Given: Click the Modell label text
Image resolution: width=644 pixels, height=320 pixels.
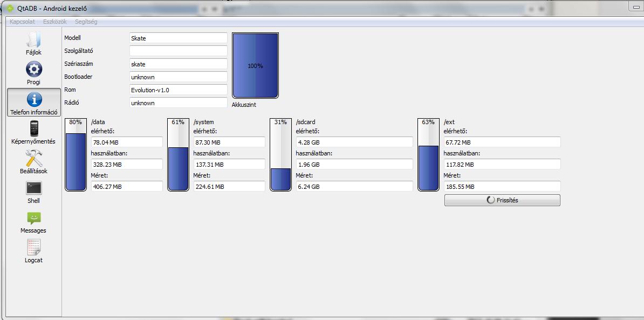Looking at the screenshot, I should coord(73,38).
